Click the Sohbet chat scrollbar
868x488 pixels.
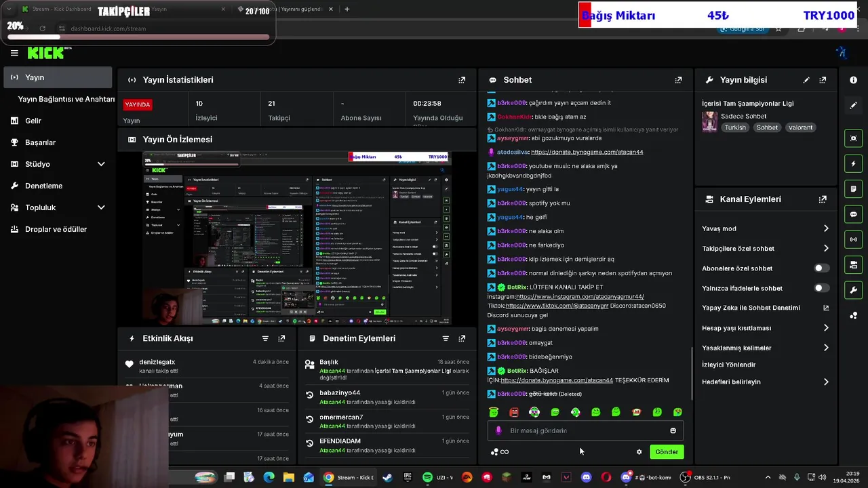692,373
